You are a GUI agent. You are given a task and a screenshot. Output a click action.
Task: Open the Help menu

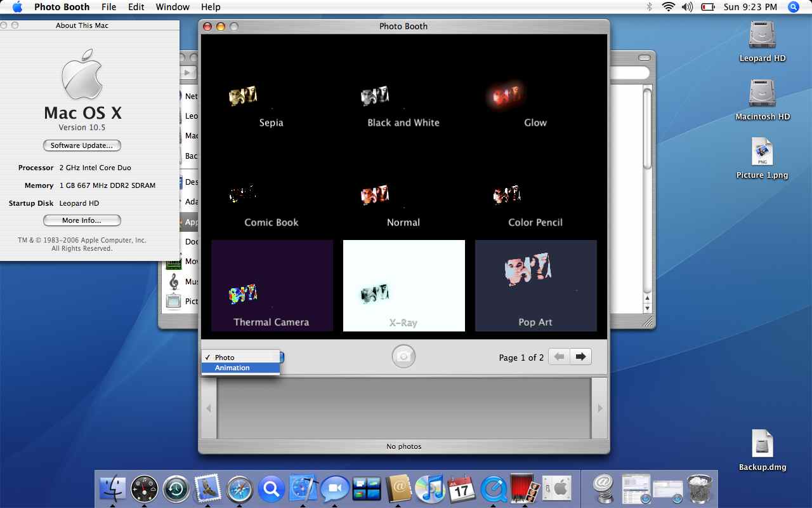[211, 7]
